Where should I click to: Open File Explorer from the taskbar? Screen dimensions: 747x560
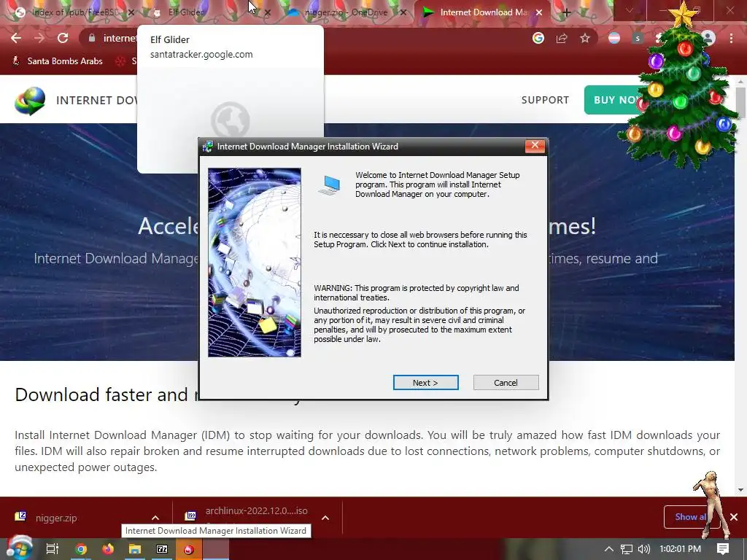(135, 549)
